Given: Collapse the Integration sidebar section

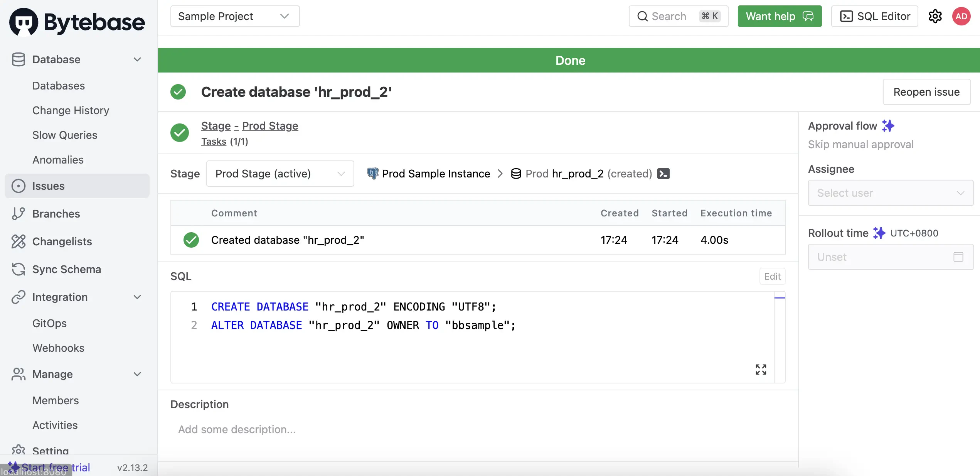Looking at the screenshot, I should (x=137, y=297).
